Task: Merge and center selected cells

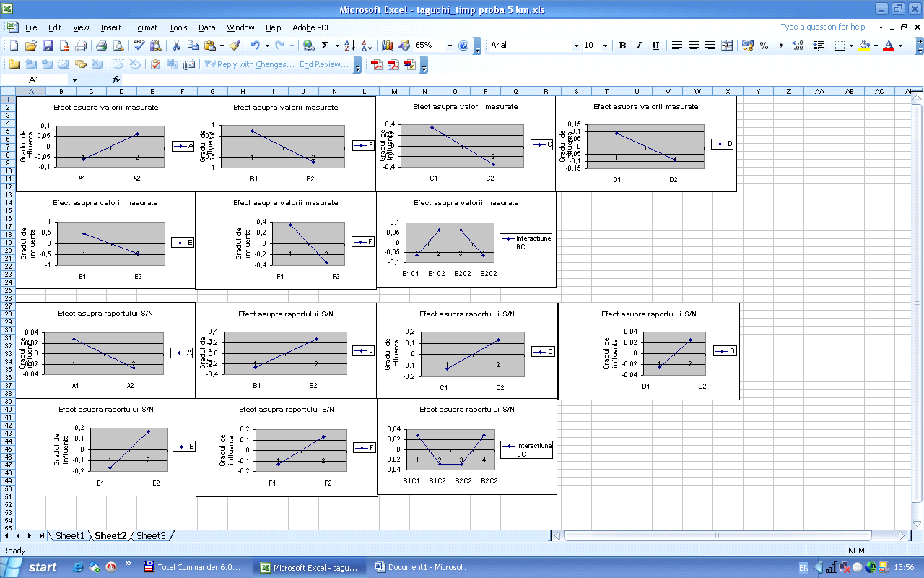Action: pyautogui.click(x=727, y=46)
